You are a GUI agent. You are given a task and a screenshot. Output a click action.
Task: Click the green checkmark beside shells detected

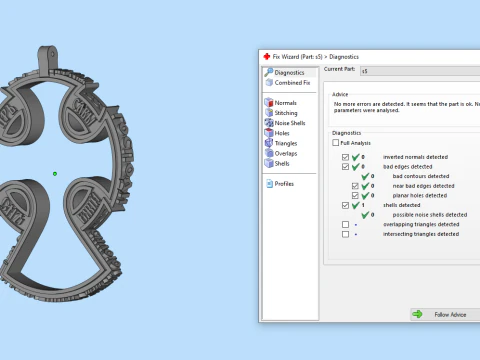[356, 205]
